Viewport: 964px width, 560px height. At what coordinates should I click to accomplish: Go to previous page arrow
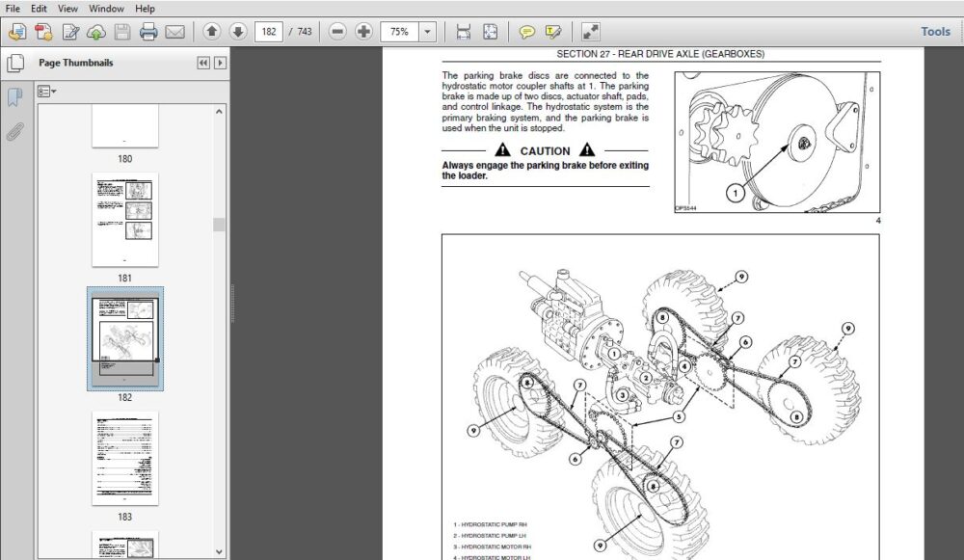[211, 31]
